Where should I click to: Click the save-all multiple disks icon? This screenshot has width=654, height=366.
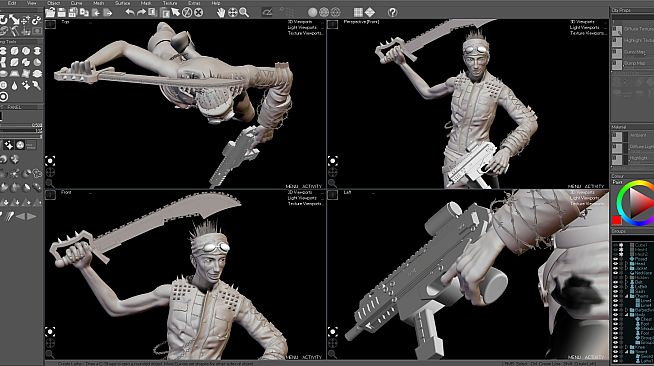pyautogui.click(x=73, y=13)
